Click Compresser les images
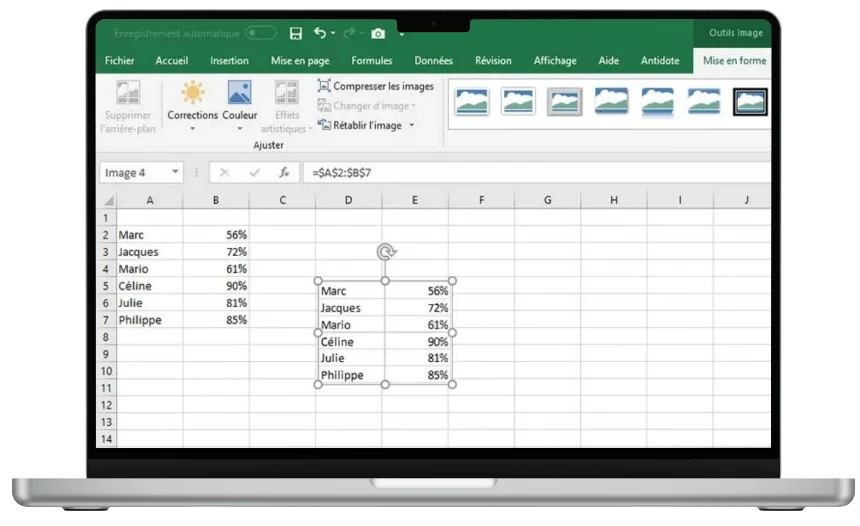Screen dimensions: 860x526 [376, 86]
